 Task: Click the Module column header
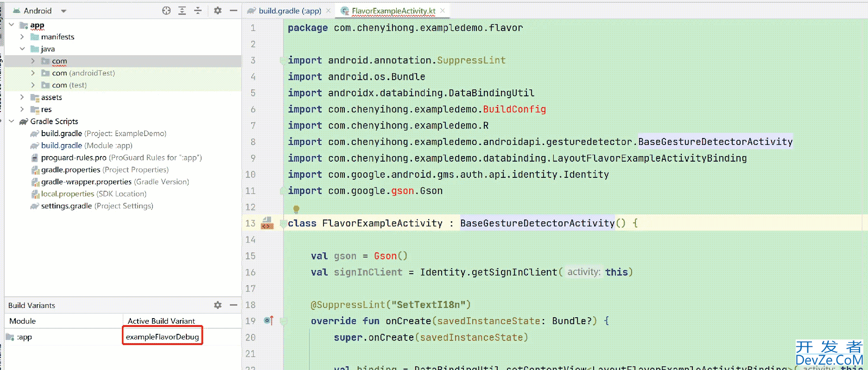pyautogui.click(x=63, y=321)
